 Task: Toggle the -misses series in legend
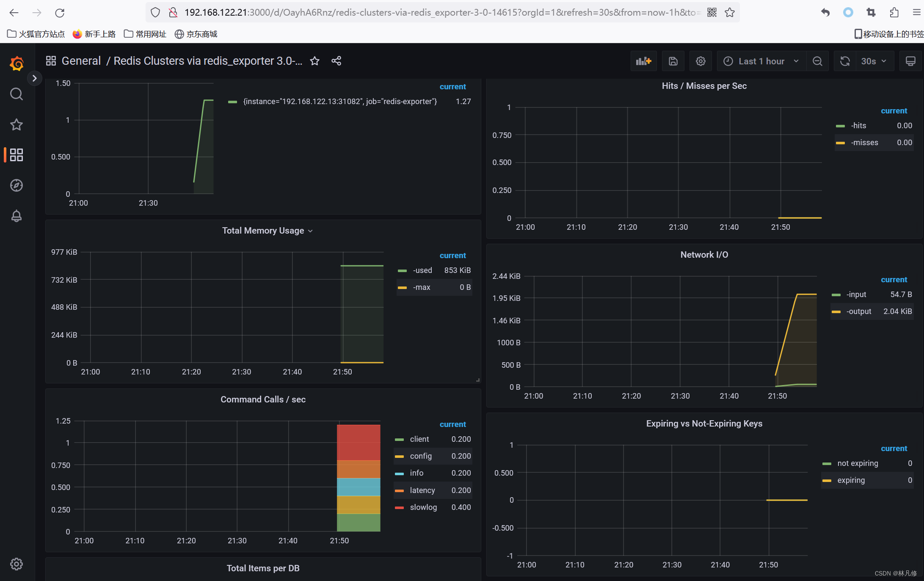[x=864, y=143]
